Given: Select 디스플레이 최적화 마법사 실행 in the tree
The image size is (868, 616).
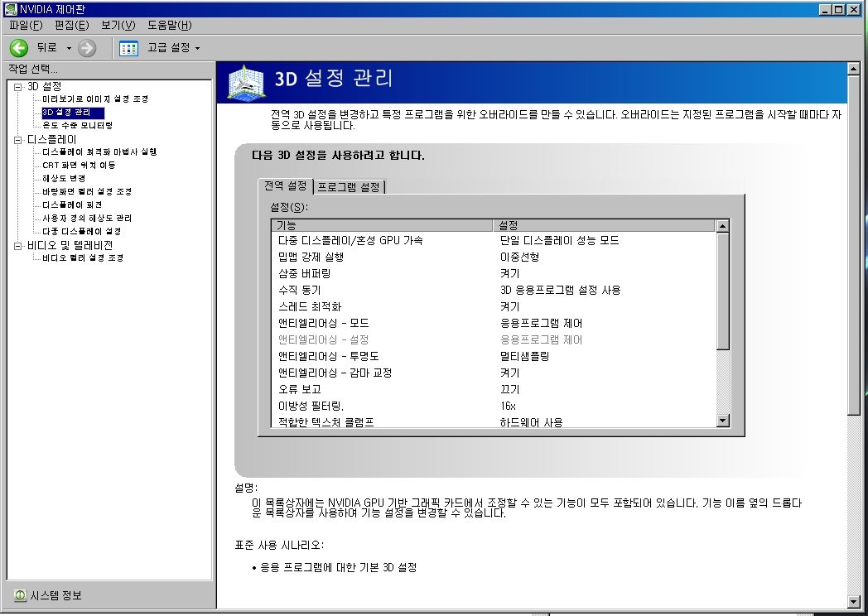Looking at the screenshot, I should tap(99, 152).
